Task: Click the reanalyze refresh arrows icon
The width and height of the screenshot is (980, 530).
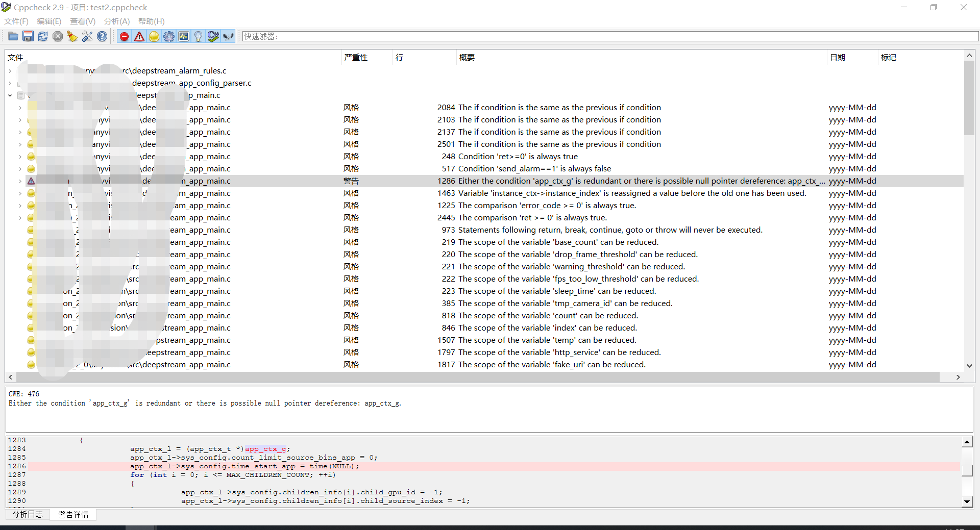Action: (43, 36)
